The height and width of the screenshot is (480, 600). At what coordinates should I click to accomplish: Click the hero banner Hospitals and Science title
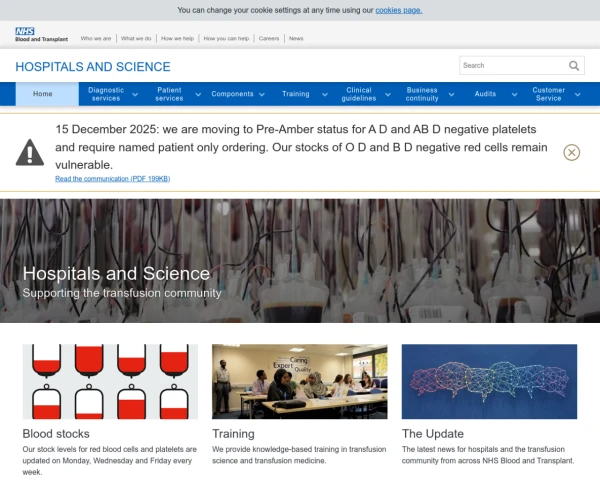116,273
